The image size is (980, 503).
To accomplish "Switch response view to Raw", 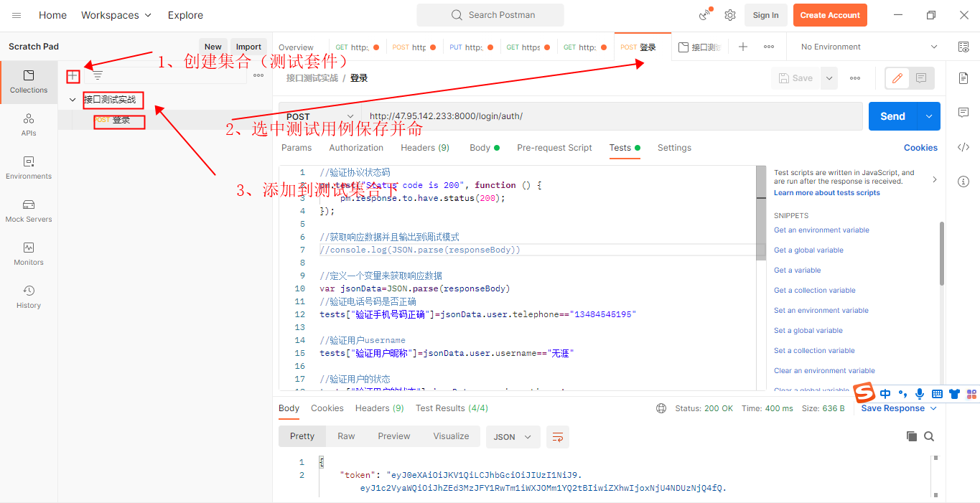I will 346,436.
